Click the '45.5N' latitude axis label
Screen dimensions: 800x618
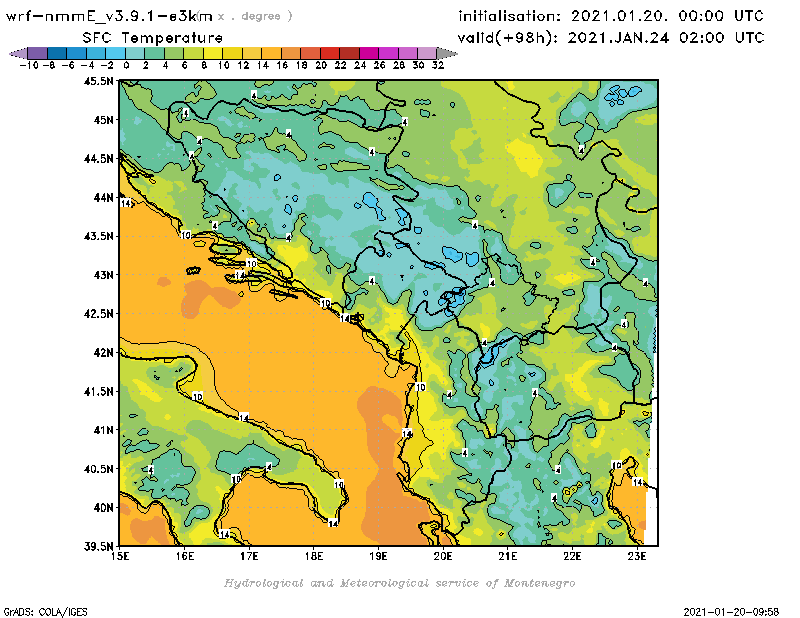coord(98,81)
